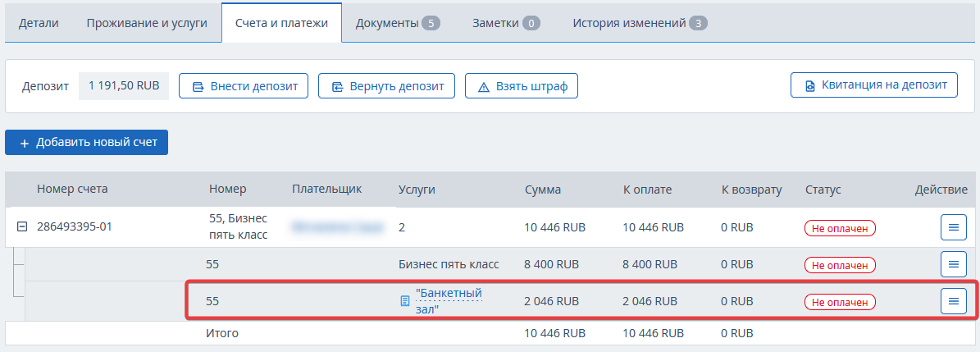Click the 8 400 RUB Сумма cell

tap(552, 264)
